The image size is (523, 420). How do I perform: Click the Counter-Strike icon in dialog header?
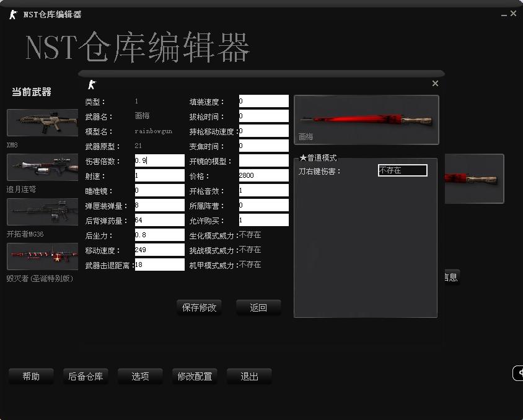click(x=92, y=84)
